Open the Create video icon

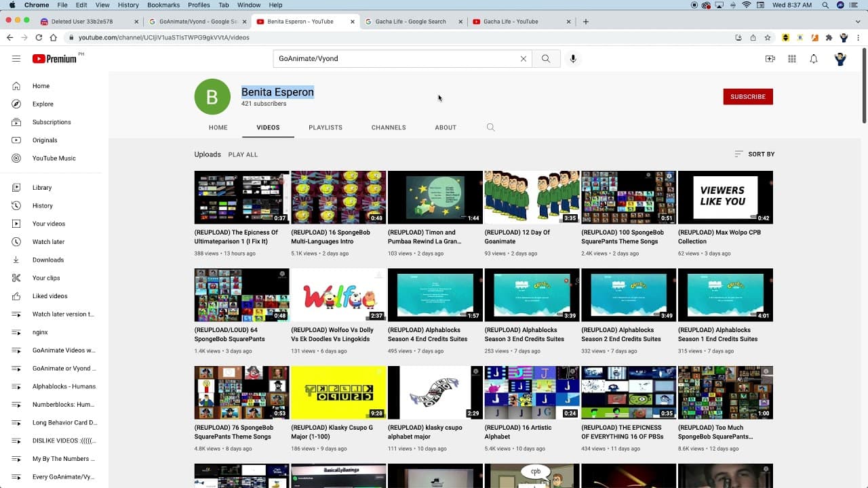pos(770,59)
